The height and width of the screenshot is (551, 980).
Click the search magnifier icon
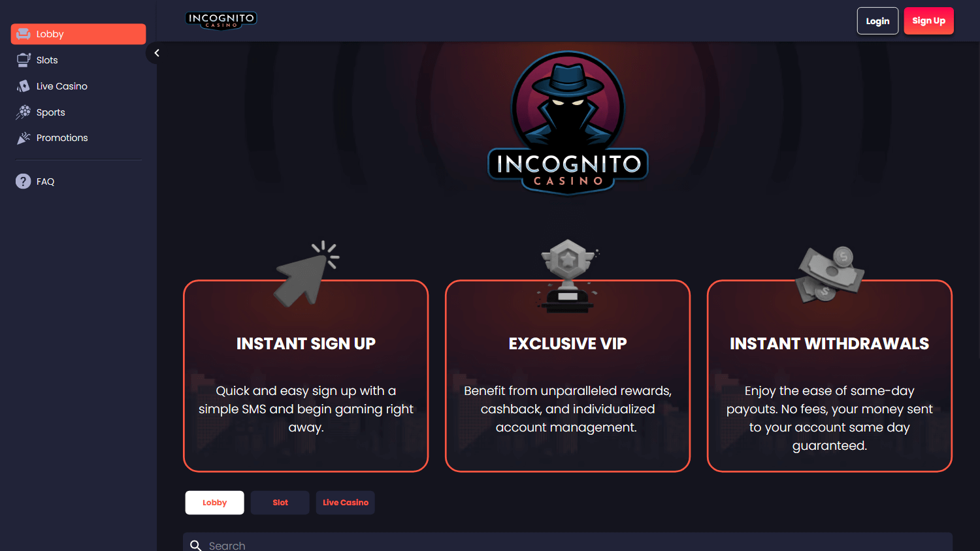[195, 545]
